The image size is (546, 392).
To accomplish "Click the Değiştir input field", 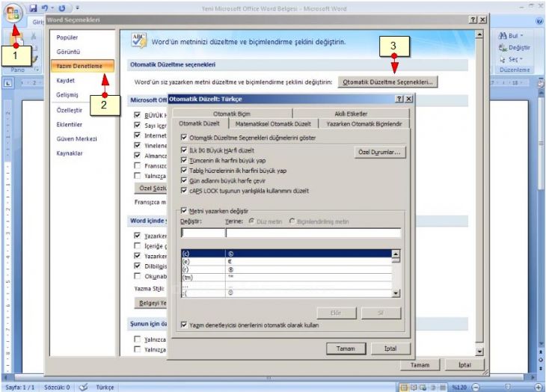I will 203,233.
